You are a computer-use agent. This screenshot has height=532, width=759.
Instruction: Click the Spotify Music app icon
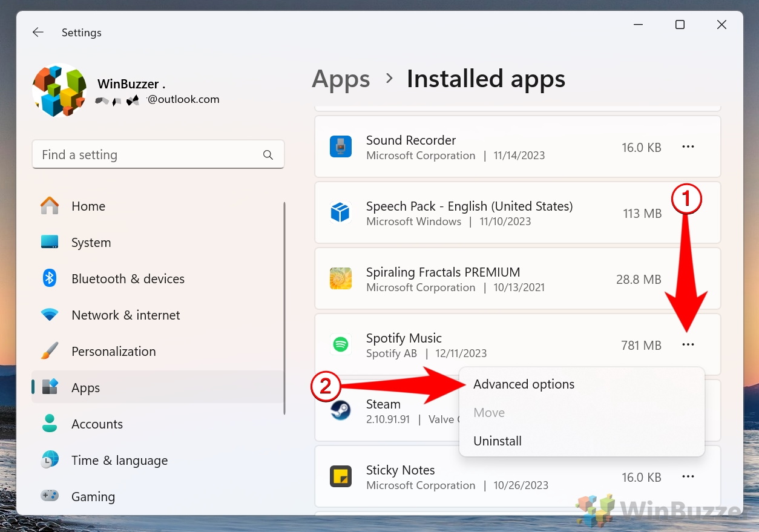tap(341, 345)
